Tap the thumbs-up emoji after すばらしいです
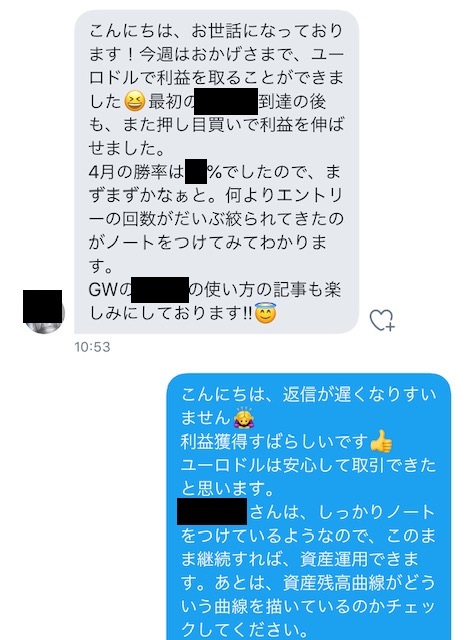The width and height of the screenshot is (468, 640). point(381,441)
